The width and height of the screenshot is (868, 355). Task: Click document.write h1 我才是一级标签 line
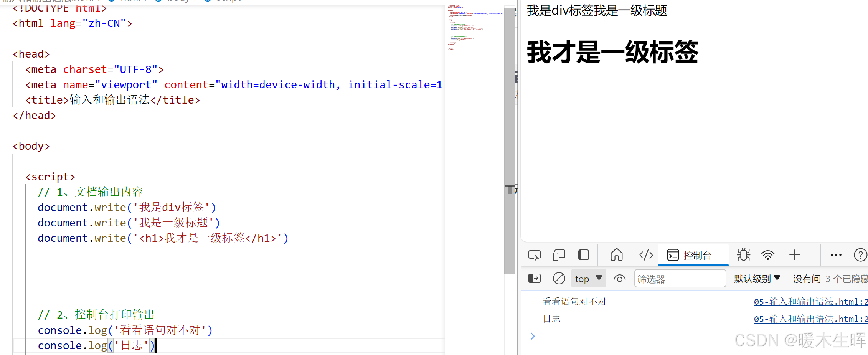pyautogui.click(x=163, y=238)
